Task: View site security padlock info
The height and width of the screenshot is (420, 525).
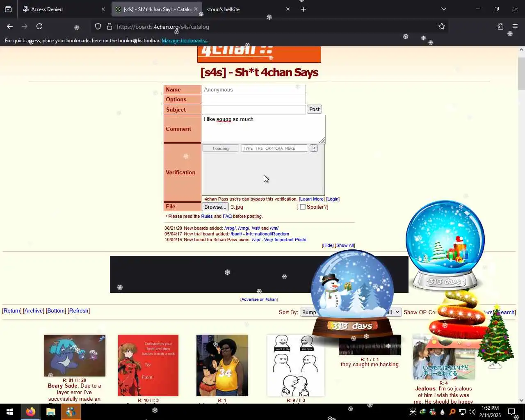Action: (110, 26)
